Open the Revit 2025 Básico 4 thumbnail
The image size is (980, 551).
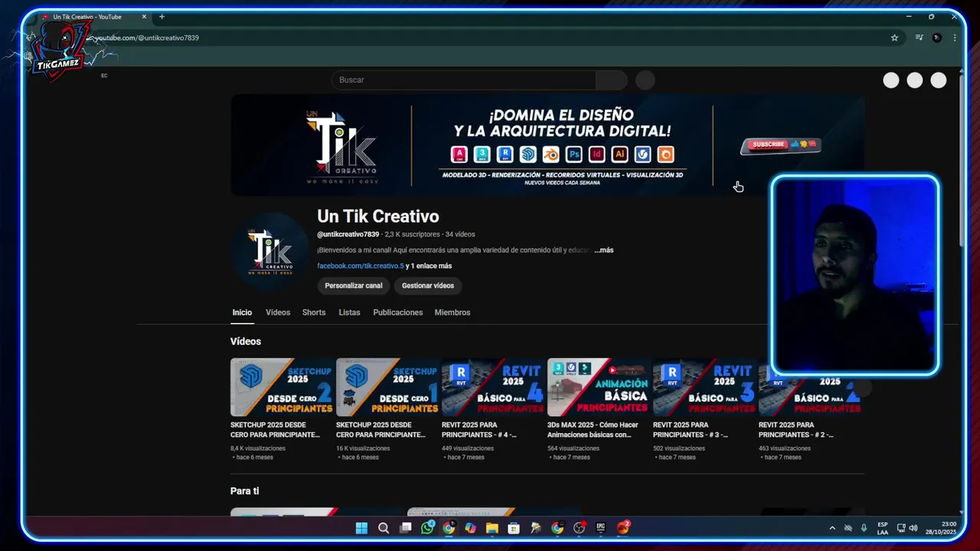(494, 387)
